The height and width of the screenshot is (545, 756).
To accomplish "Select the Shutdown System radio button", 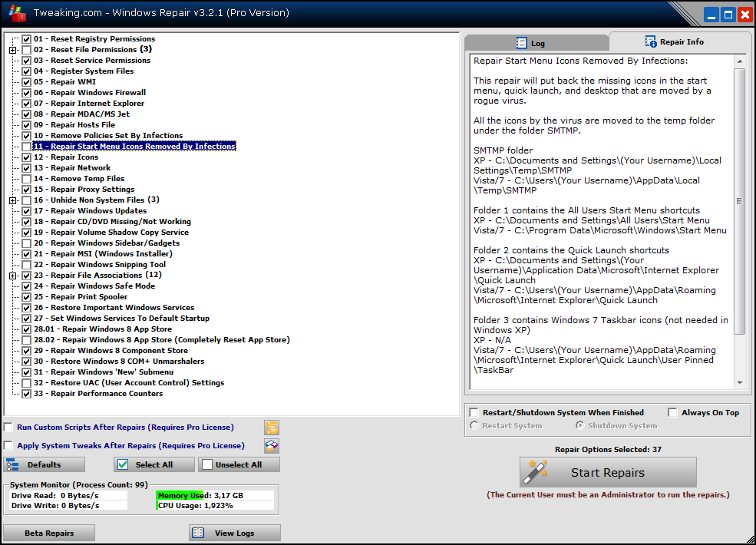I will coord(580,425).
